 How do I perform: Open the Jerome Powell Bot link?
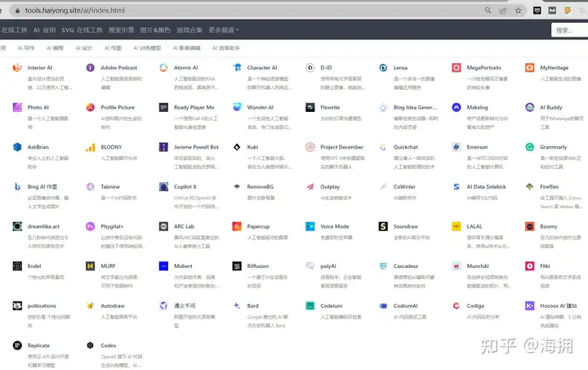196,147
